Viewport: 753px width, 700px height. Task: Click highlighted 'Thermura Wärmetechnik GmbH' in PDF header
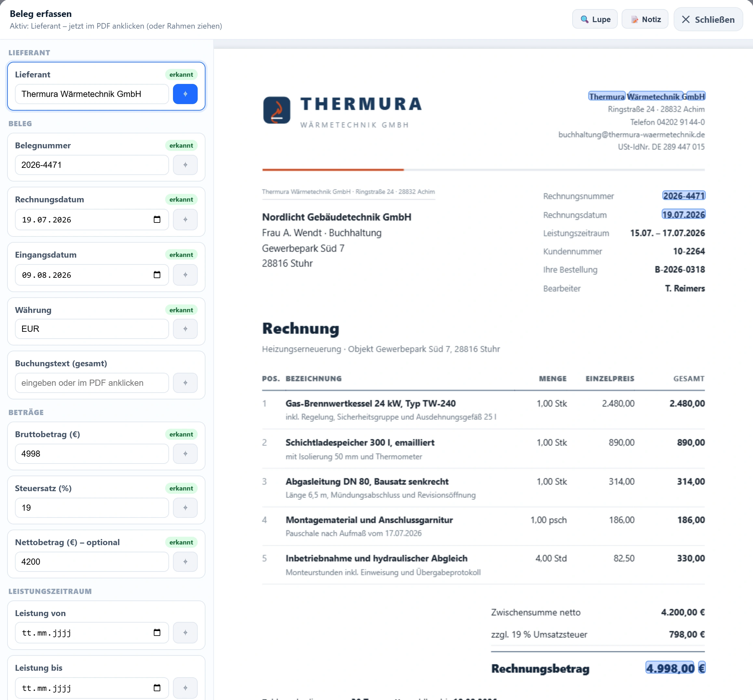point(647,97)
